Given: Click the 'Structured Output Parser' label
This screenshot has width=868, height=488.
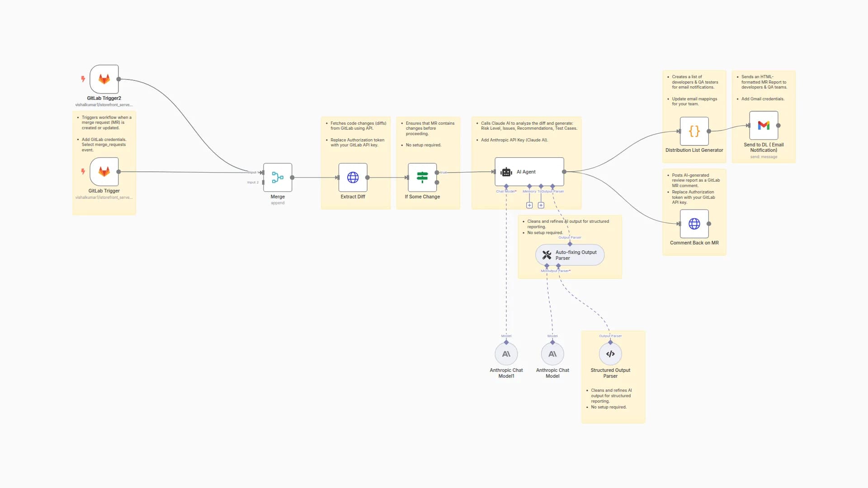Looking at the screenshot, I should (x=610, y=373).
